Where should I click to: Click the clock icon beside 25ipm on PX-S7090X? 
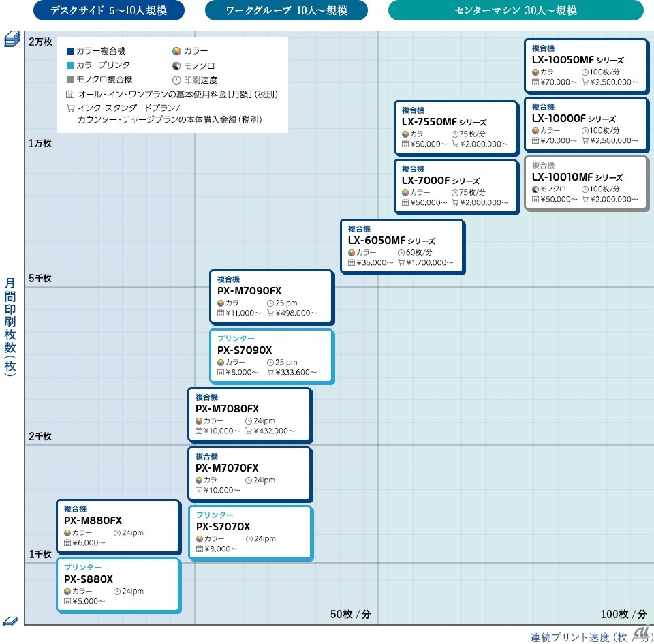coord(270,363)
